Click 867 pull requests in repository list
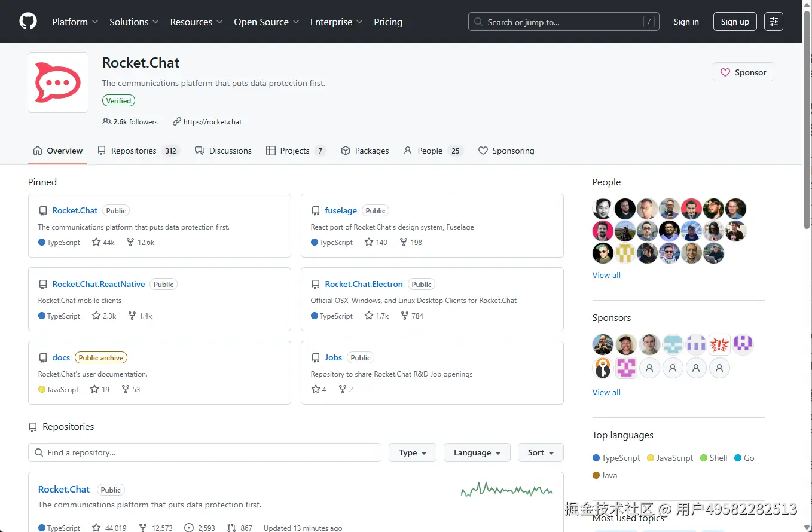The height and width of the screenshot is (532, 812). 240,528
